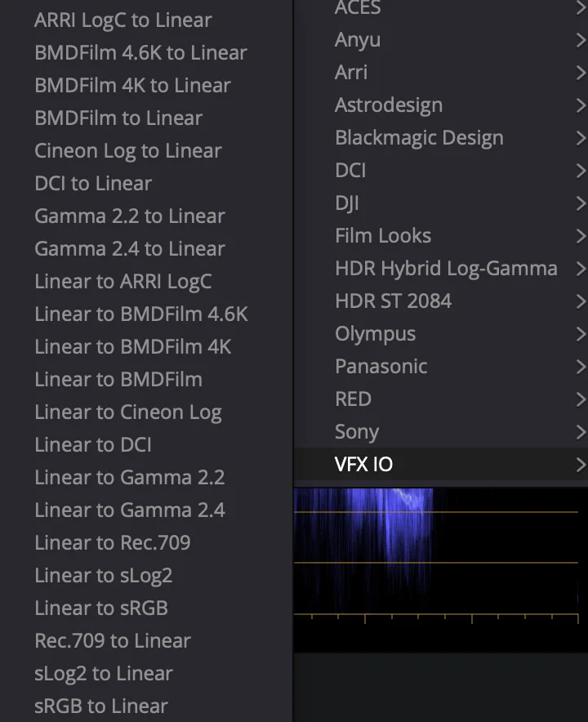Expand the Arri chevron arrow

(x=581, y=74)
